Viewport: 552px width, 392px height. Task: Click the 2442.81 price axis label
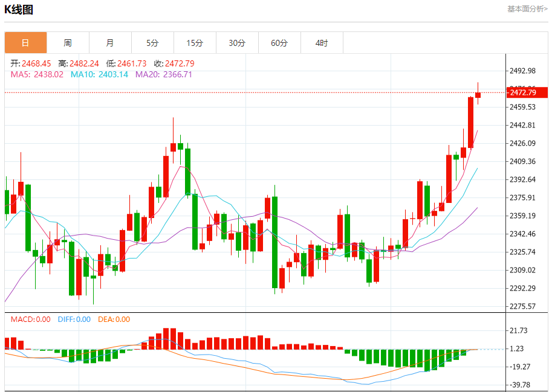tap(523, 126)
